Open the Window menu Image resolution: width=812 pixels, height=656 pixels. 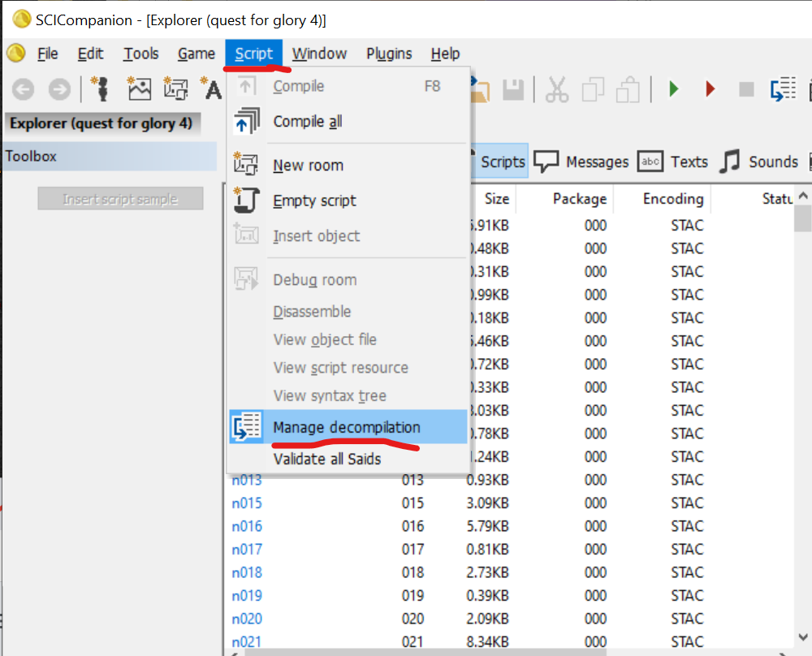tap(319, 54)
